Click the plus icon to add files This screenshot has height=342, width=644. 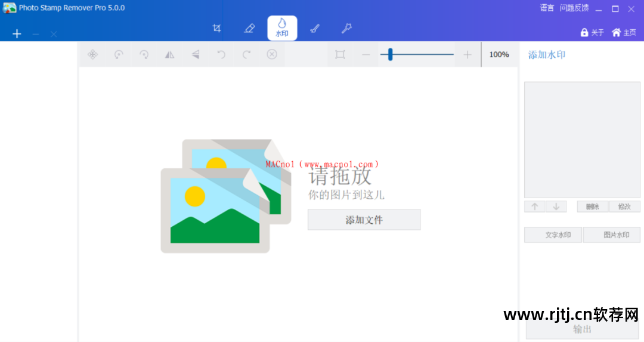point(17,33)
